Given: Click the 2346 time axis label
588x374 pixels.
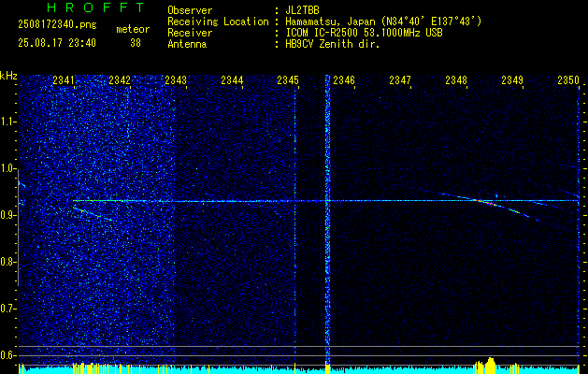Looking at the screenshot, I should [344, 79].
